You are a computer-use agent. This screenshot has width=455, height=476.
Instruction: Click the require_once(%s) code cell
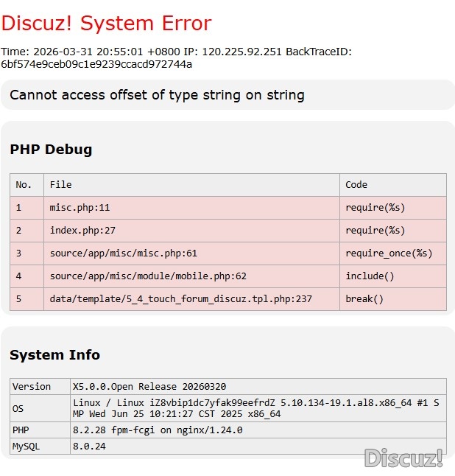click(x=389, y=253)
